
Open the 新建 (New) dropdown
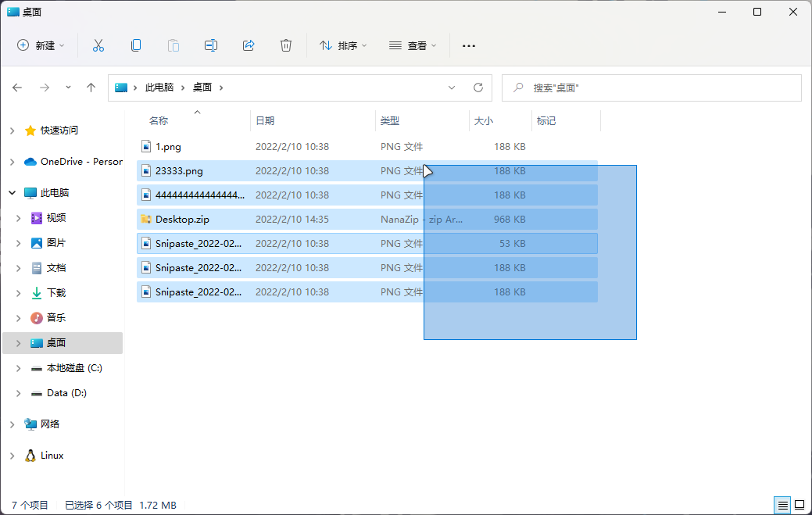[41, 45]
